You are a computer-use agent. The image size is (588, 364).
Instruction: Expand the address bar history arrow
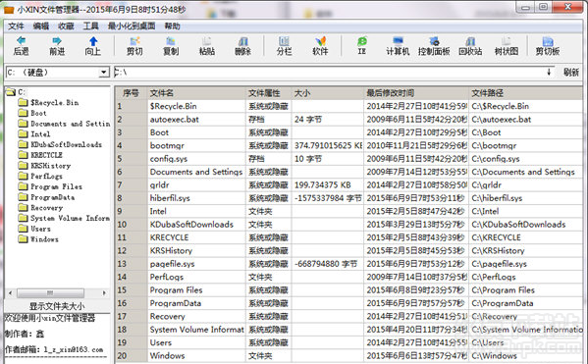pyautogui.click(x=549, y=72)
